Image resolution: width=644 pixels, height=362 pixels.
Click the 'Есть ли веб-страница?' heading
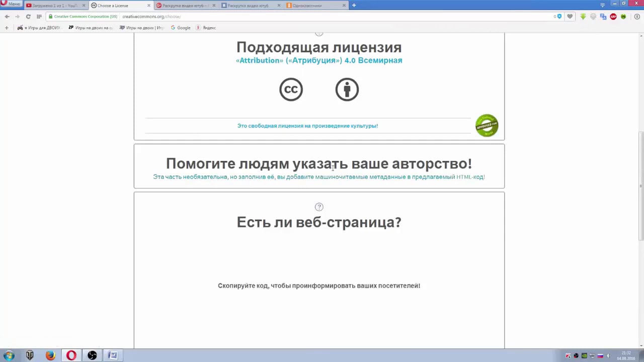319,222
